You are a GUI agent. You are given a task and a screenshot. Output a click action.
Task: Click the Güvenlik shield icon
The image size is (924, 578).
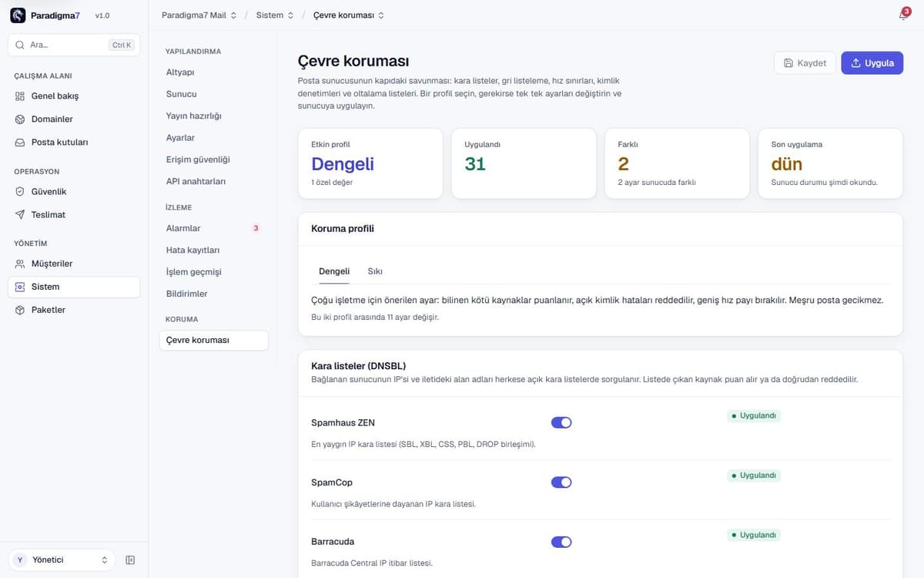coord(20,192)
